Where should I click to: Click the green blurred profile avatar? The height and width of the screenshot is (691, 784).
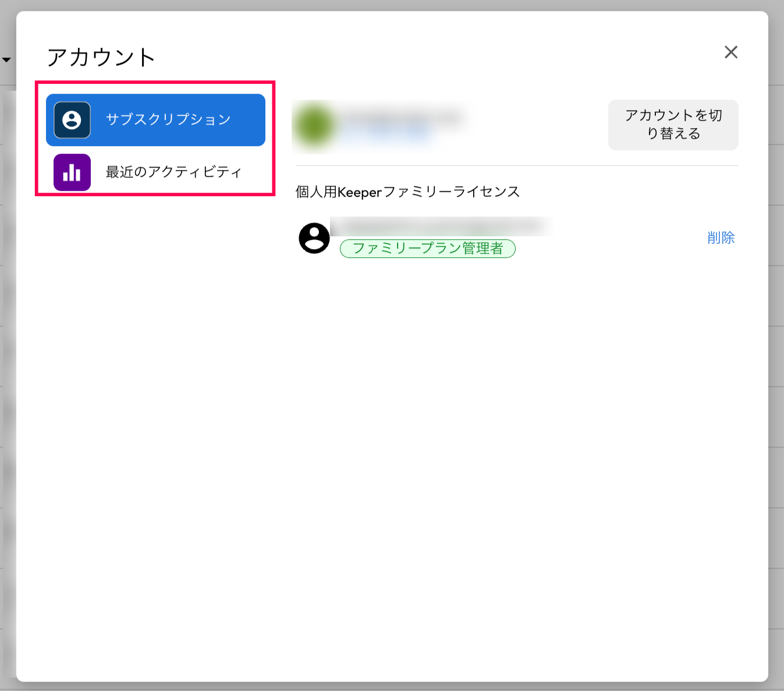coord(315,125)
